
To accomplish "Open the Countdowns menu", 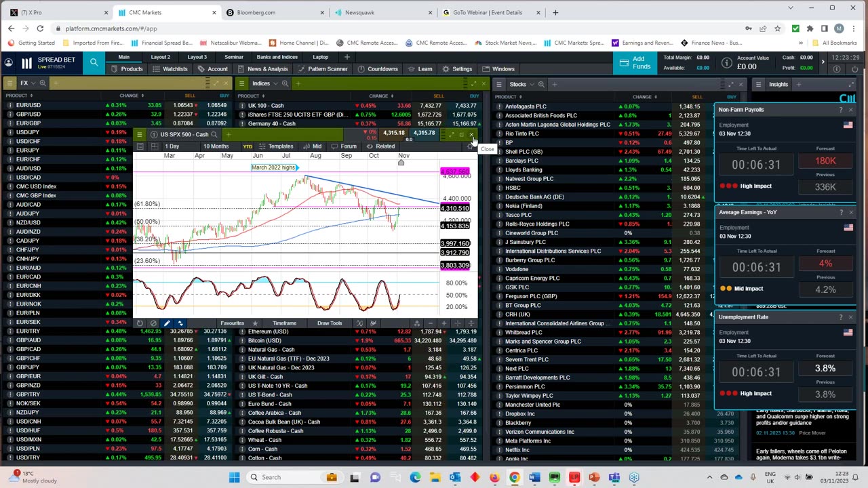I will click(378, 69).
